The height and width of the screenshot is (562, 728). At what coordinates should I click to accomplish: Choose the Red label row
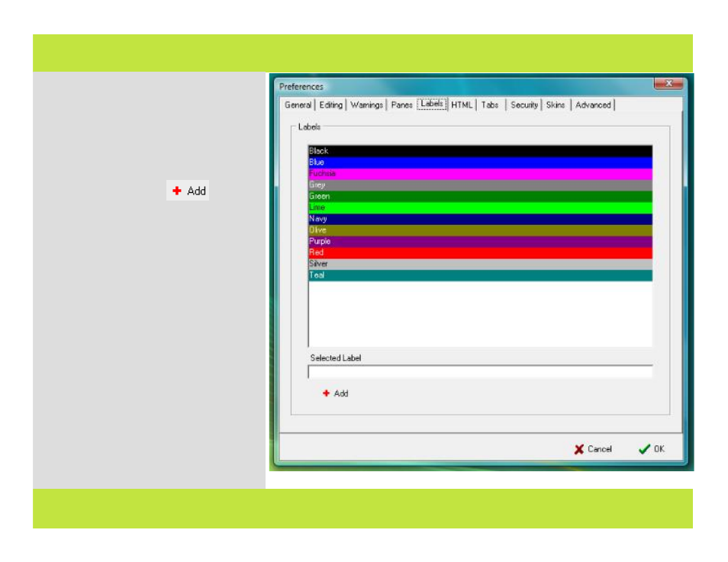(x=480, y=252)
